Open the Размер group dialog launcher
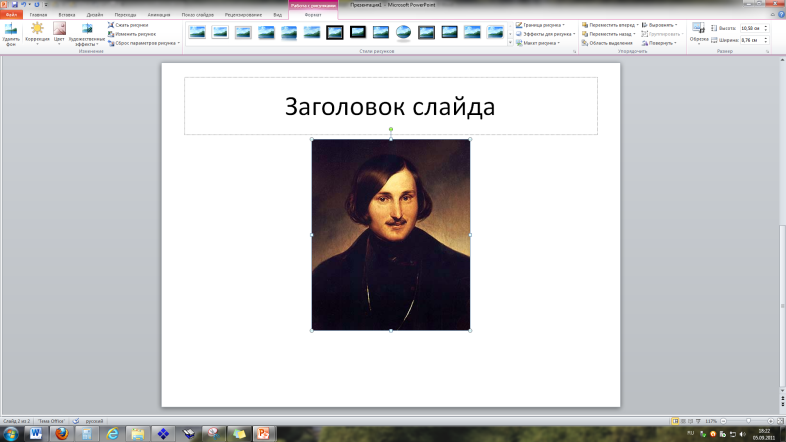Screen dimensions: 786x442 767,52
